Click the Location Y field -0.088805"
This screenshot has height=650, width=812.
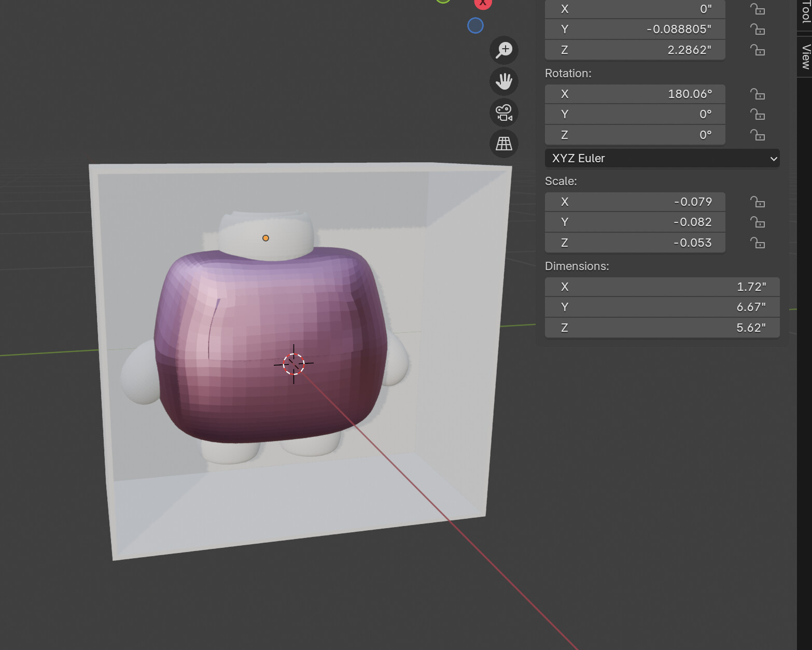point(635,30)
